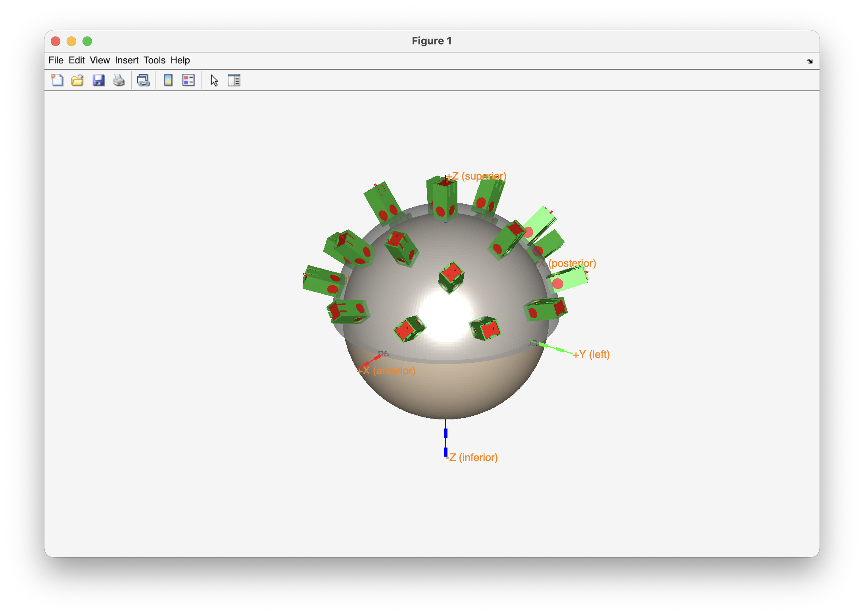Open the View menu
The width and height of the screenshot is (864, 616).
pyautogui.click(x=100, y=60)
